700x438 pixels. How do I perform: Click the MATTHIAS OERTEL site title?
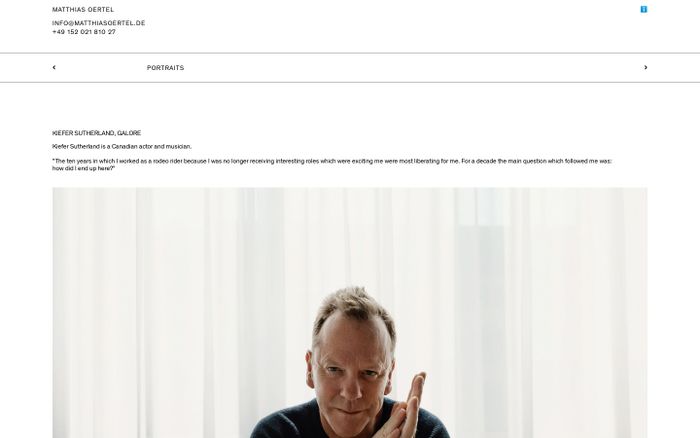tap(83, 9)
